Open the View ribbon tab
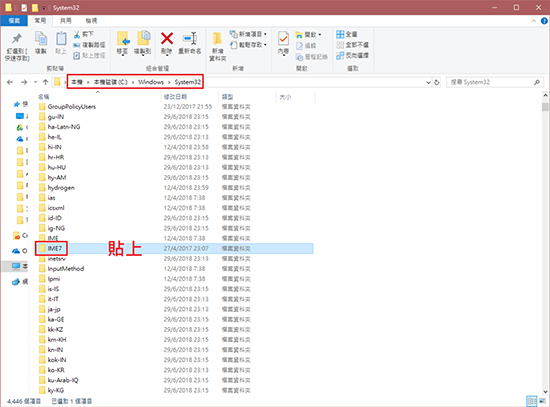The height and width of the screenshot is (407, 550). (91, 21)
